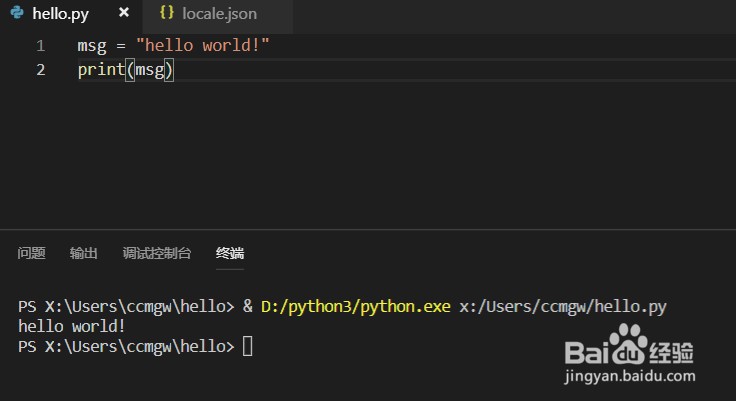The image size is (736, 401).
Task: Show the 输出 (Output) panel tab
Action: point(84,253)
